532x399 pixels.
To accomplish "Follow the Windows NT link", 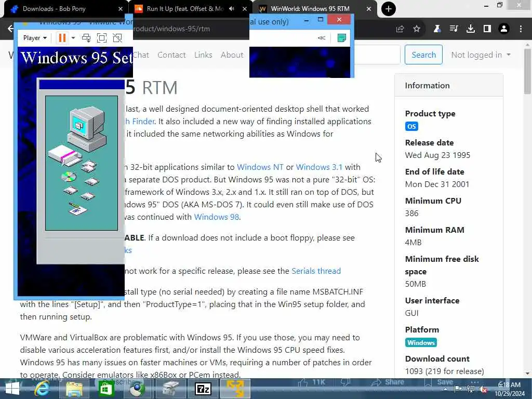I will [260, 167].
